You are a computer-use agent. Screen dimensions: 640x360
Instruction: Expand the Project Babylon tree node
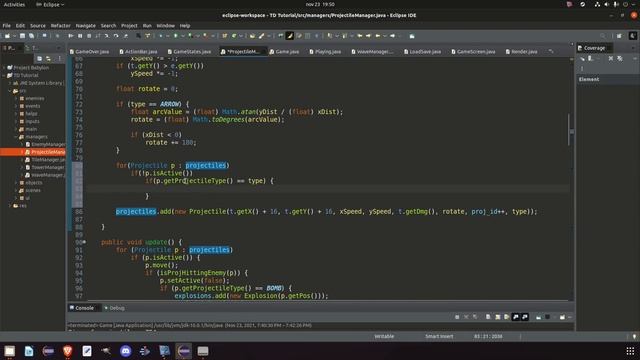4,68
